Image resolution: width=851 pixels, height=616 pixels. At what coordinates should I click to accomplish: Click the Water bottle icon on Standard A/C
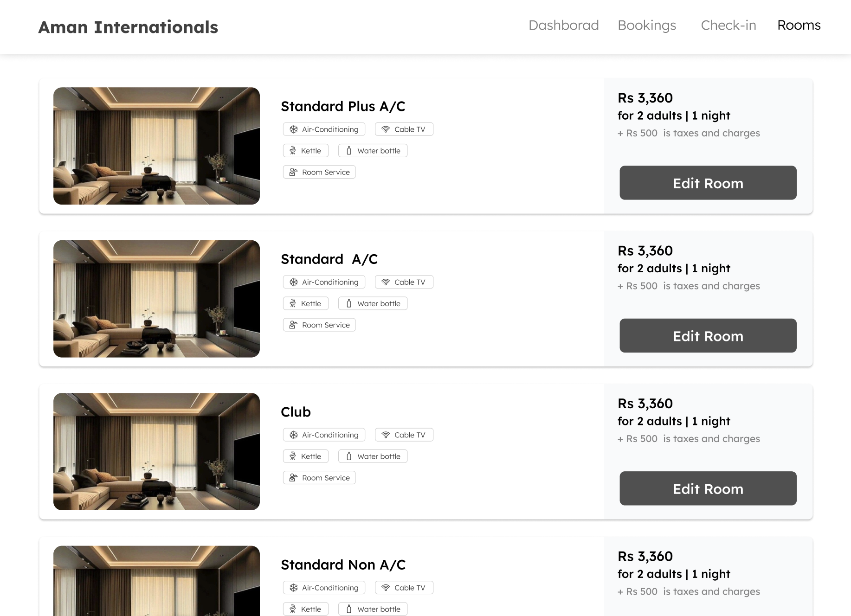[x=349, y=304]
